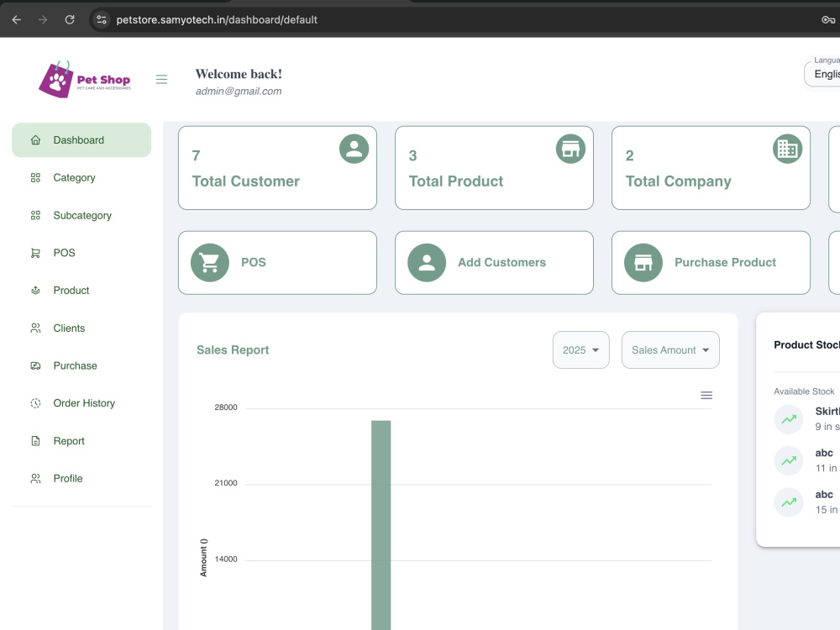Click the round shopping cart POS icon
This screenshot has height=630, width=840.
(210, 262)
